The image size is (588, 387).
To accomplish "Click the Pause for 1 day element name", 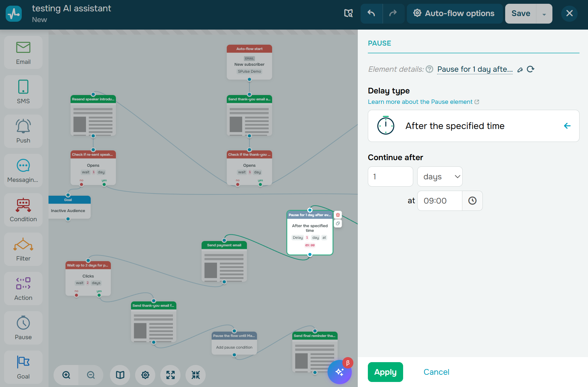I will [x=475, y=69].
